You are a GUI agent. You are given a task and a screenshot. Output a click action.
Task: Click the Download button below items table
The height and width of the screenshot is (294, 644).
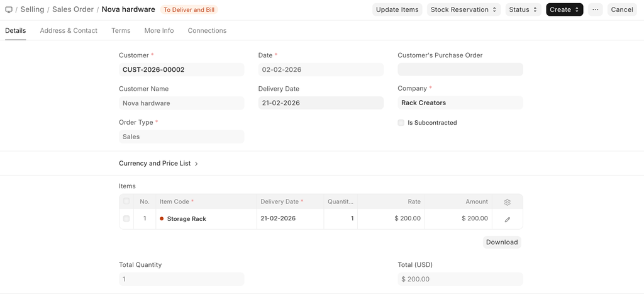tap(501, 242)
